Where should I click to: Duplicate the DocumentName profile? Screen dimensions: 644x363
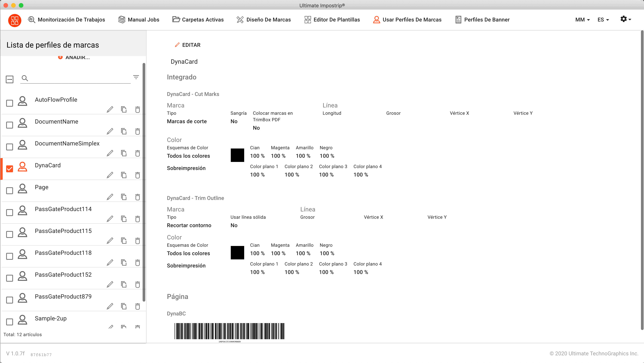124,131
